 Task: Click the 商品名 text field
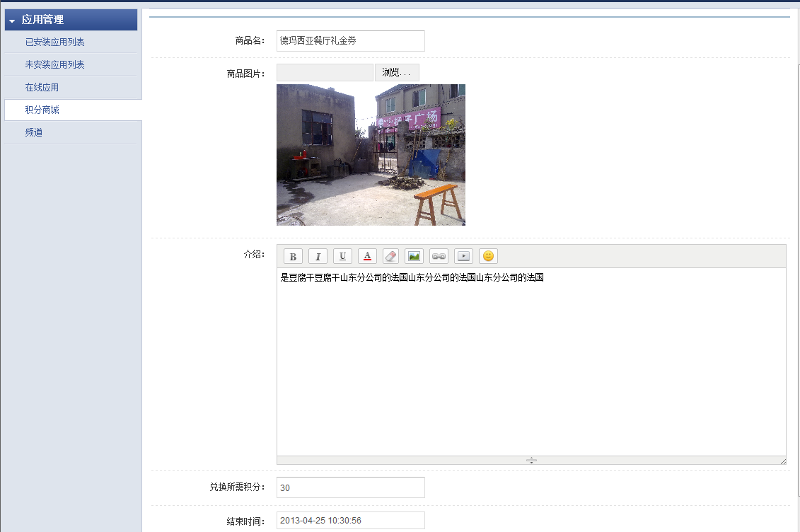point(350,41)
